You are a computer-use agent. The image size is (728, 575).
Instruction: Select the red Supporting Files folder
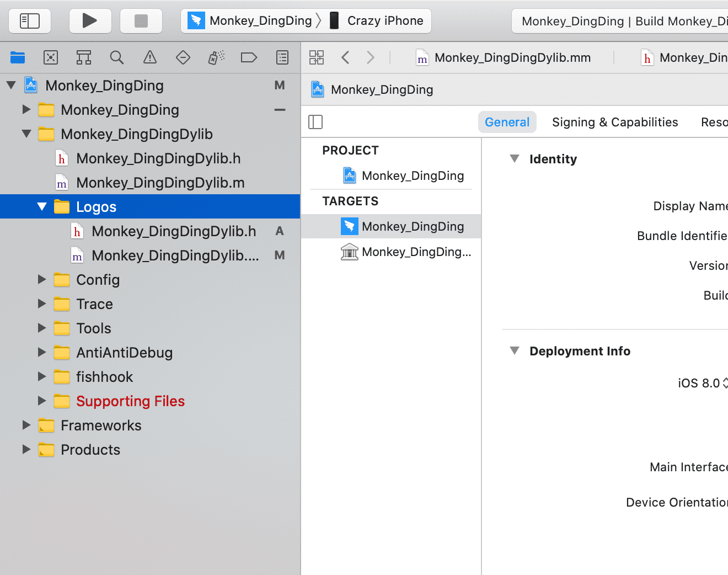tap(150, 401)
